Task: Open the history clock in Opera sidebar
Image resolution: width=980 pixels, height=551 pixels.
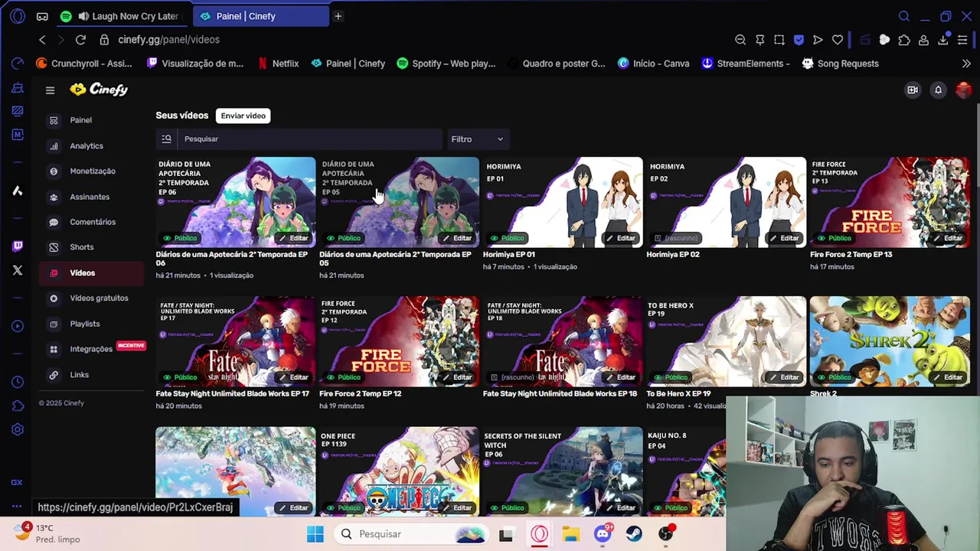Action: click(17, 382)
